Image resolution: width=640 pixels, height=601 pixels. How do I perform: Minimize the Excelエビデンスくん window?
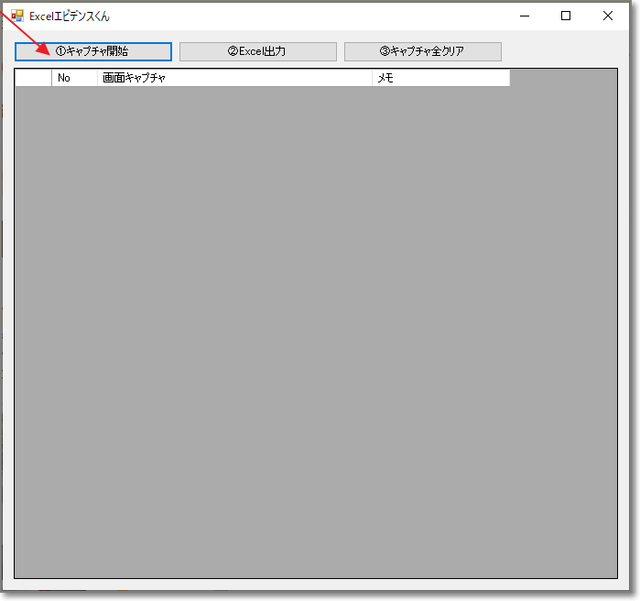[x=521, y=16]
